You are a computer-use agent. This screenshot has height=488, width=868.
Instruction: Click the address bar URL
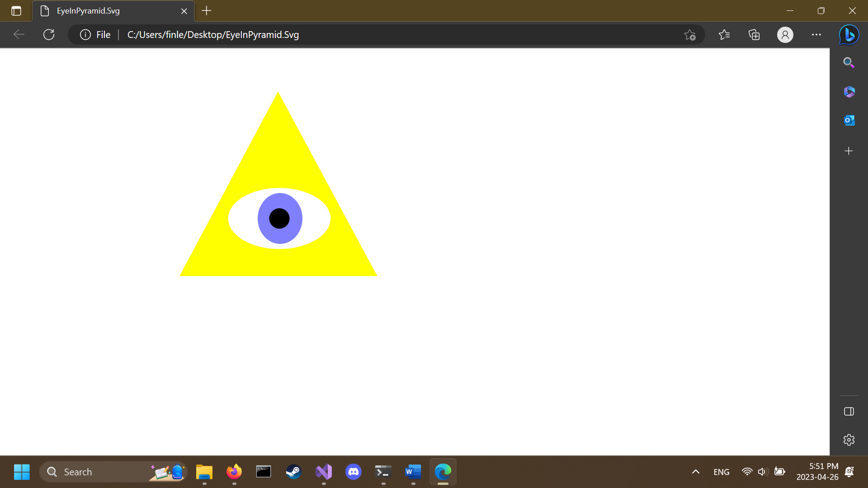coord(213,35)
